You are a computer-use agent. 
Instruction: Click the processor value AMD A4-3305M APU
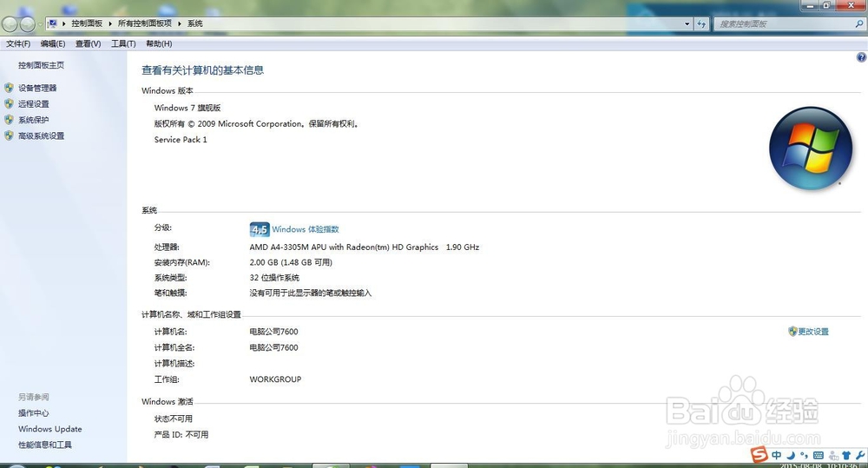point(365,247)
